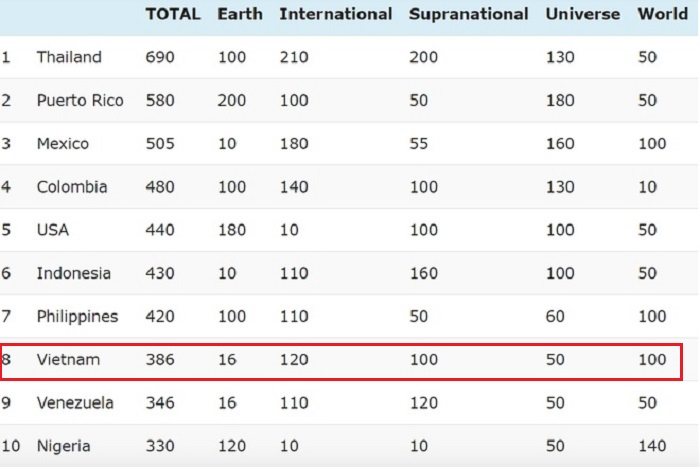Image resolution: width=700 pixels, height=467 pixels.
Task: Click Thailand's total score 690
Action: 160,57
